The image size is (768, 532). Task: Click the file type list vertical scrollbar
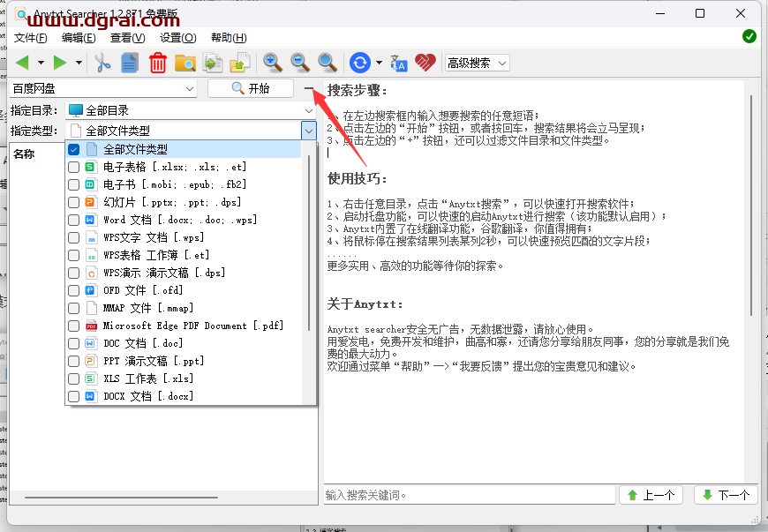(x=309, y=243)
